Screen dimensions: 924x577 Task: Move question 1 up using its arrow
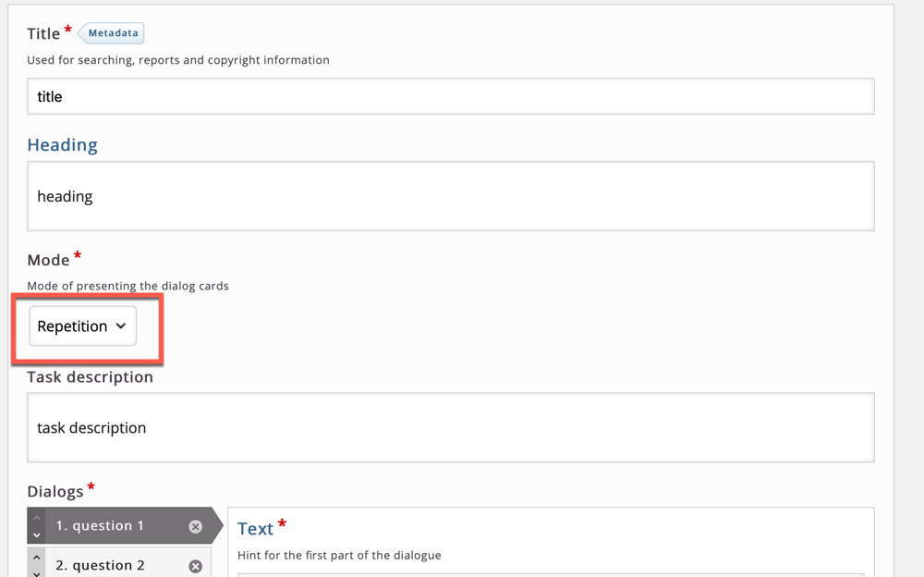coord(37,518)
